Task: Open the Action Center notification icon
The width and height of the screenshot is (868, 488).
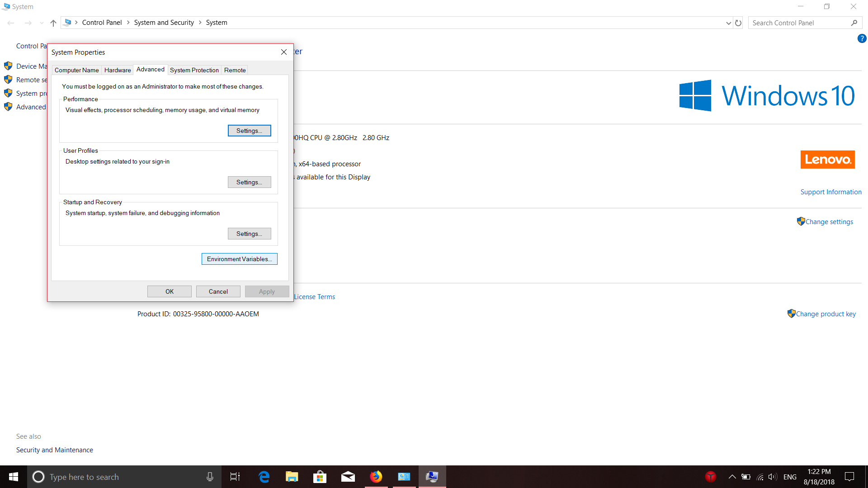Action: pos(849,477)
